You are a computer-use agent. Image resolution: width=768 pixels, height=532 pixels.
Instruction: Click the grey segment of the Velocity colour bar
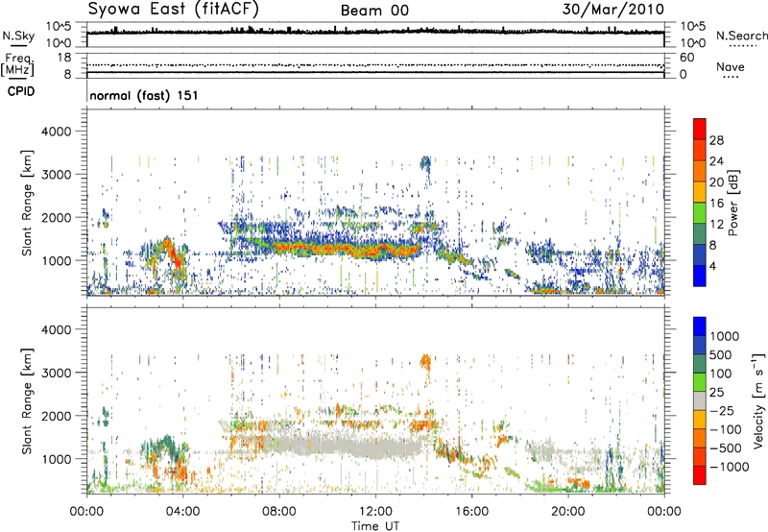click(700, 401)
